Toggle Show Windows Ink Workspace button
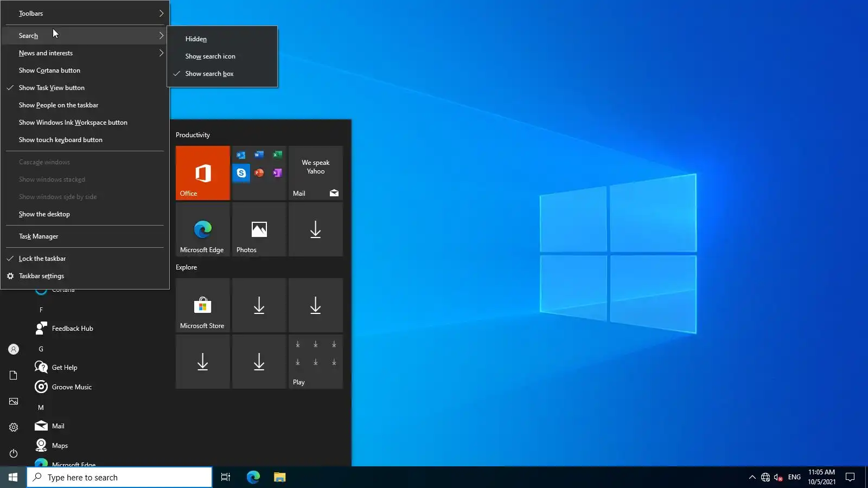The image size is (868, 488). 85,123
